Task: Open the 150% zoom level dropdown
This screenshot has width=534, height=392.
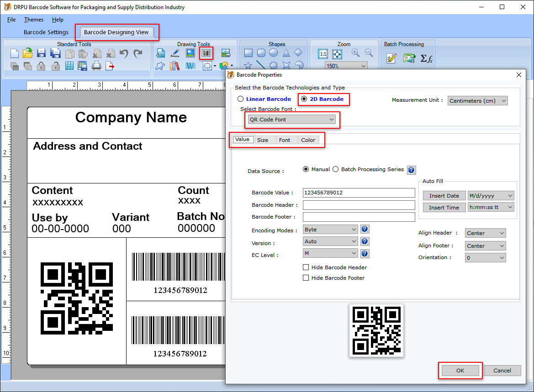Action: pos(346,66)
